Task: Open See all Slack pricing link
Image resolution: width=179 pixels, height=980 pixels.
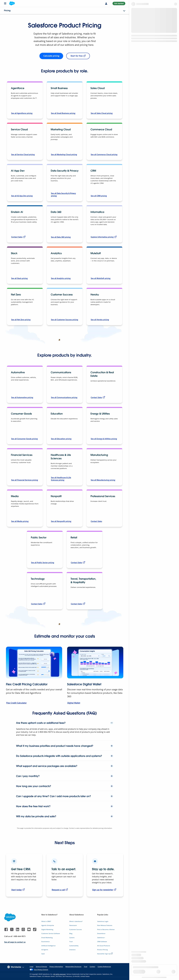Action: pos(19,279)
